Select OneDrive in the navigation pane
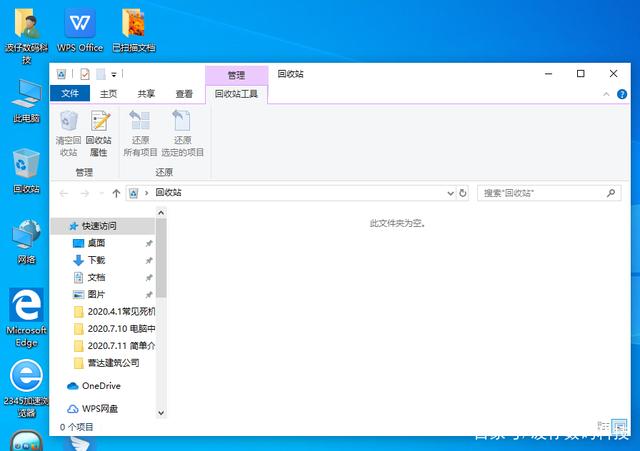 (x=94, y=386)
